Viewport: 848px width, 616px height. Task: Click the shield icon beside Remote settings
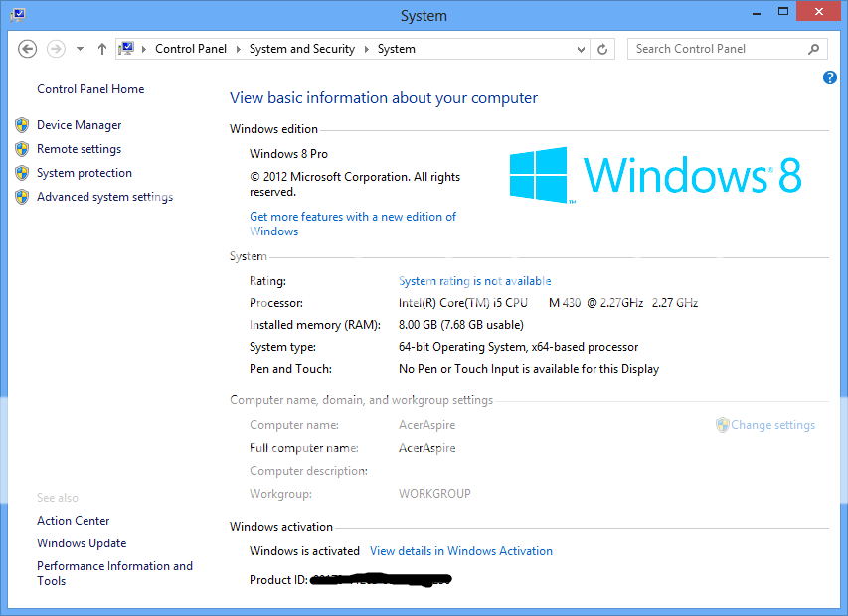click(22, 149)
